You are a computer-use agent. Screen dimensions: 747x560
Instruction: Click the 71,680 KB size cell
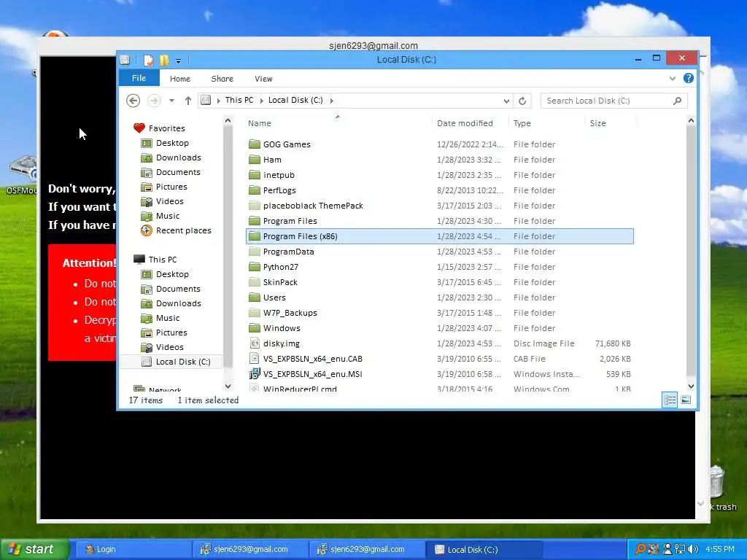pos(613,343)
